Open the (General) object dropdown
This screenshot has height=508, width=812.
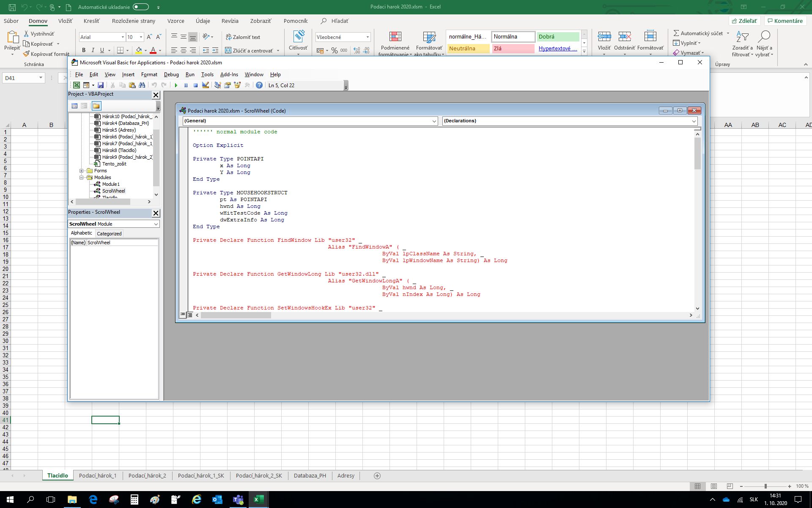(434, 121)
